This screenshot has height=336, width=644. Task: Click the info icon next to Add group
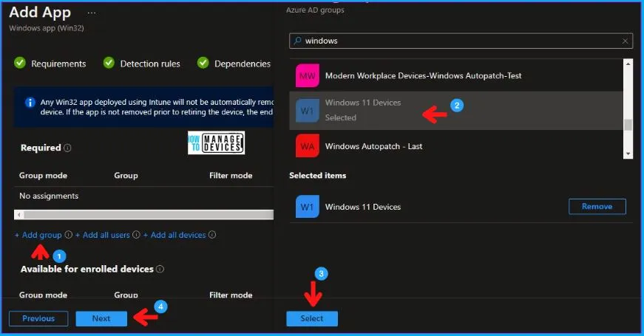pyautogui.click(x=68, y=235)
